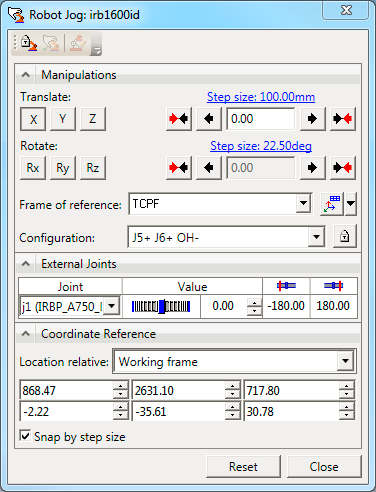Collapse the Manipulations section
This screenshot has width=376, height=492.
(x=26, y=75)
